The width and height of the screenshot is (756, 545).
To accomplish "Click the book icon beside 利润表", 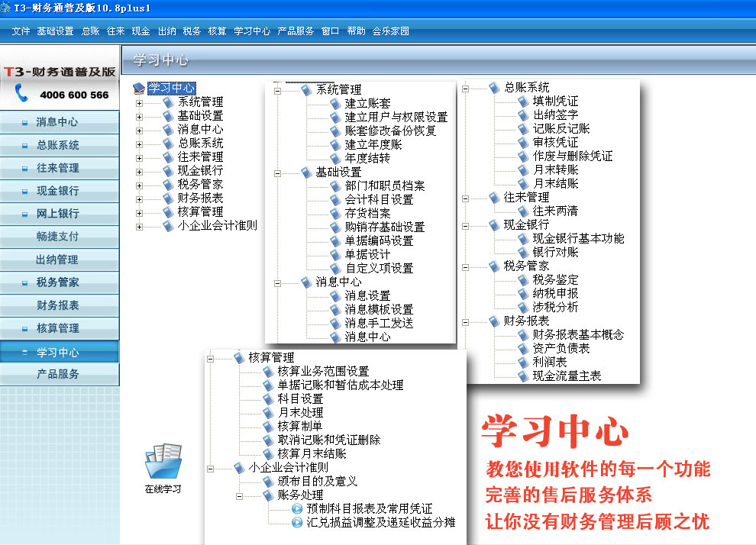I will coord(524,362).
